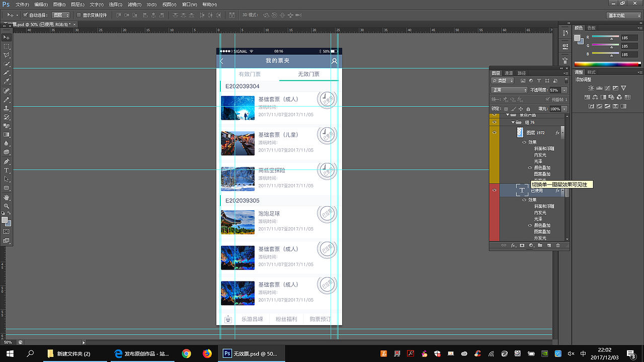Change the screen mode

point(7,240)
